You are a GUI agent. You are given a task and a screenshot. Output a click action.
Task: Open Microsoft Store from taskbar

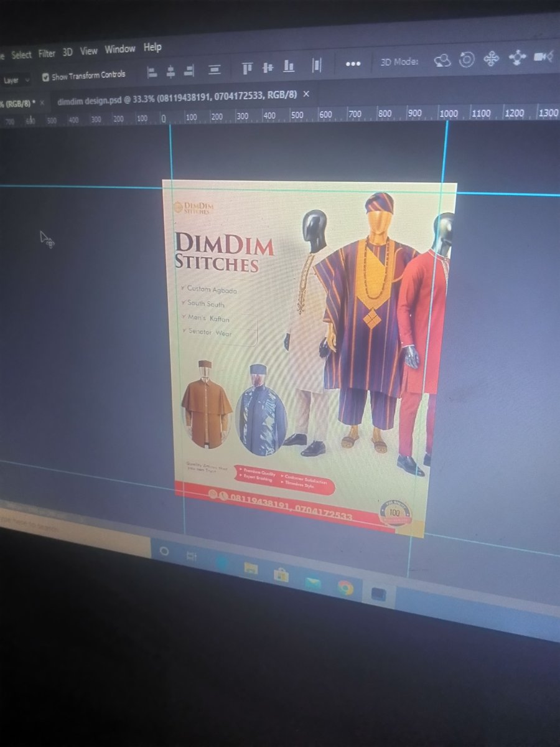[281, 574]
